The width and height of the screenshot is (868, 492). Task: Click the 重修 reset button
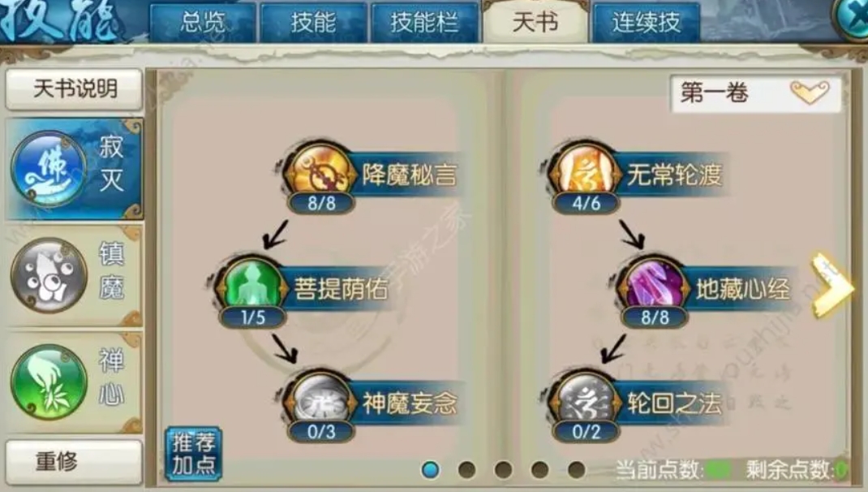[74, 461]
